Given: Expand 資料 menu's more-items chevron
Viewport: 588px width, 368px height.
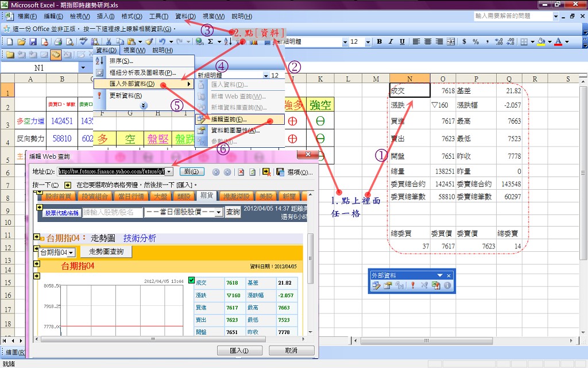Looking at the screenshot, I should (143, 106).
